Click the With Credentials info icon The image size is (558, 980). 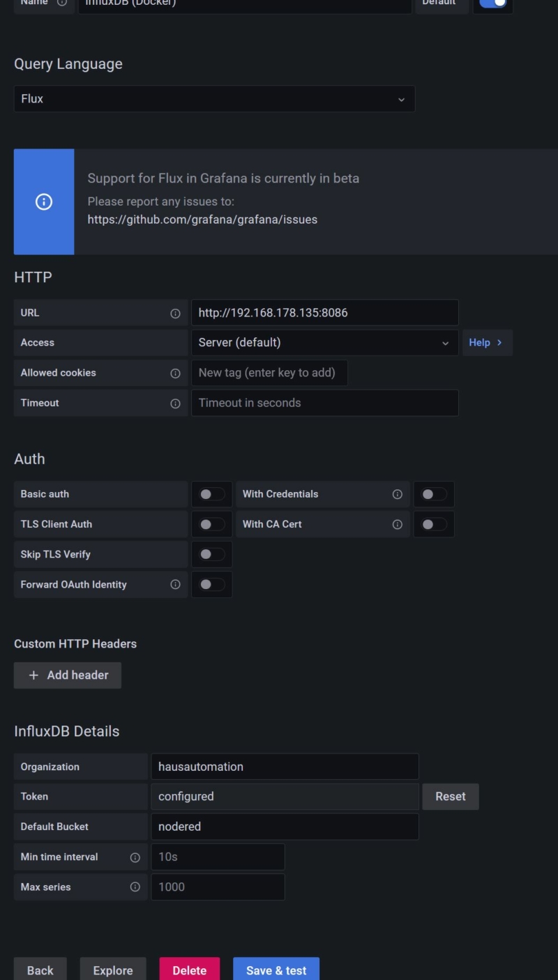pyautogui.click(x=398, y=493)
